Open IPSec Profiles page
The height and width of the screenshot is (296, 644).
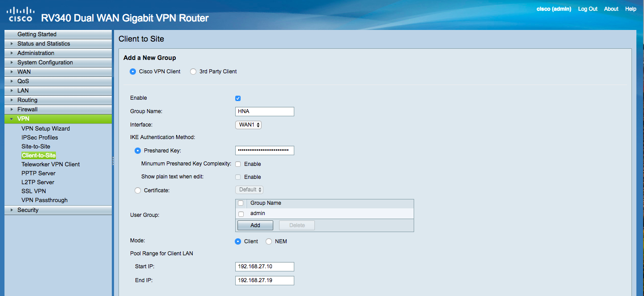pyautogui.click(x=40, y=138)
